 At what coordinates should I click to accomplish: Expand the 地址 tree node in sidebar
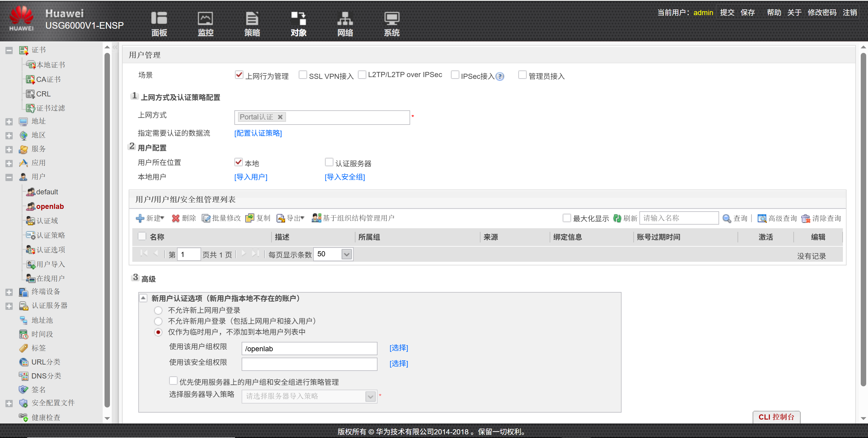(x=8, y=122)
